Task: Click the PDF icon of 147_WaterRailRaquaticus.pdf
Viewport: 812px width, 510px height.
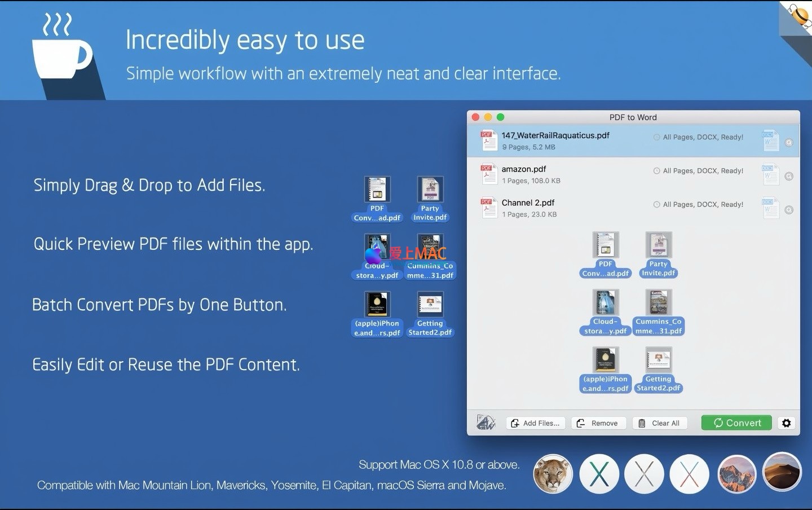Action: tap(488, 140)
